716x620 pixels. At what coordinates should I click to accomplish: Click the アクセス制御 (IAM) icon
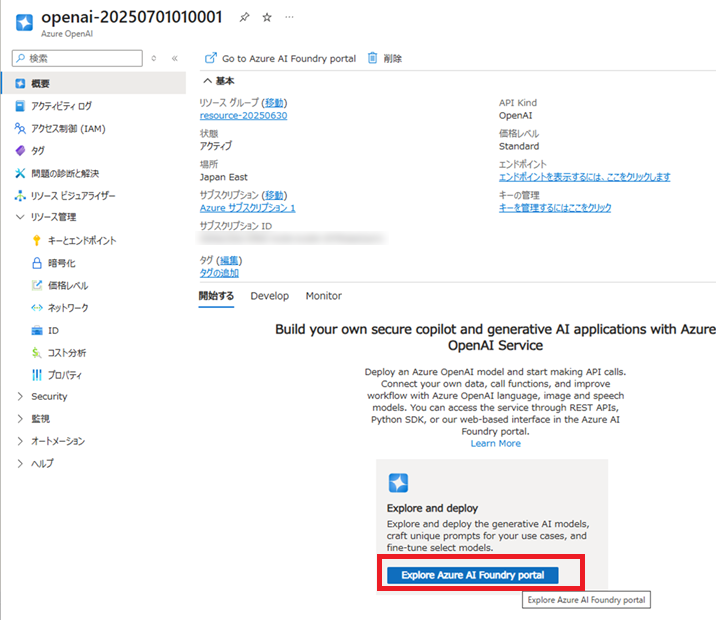(x=20, y=128)
